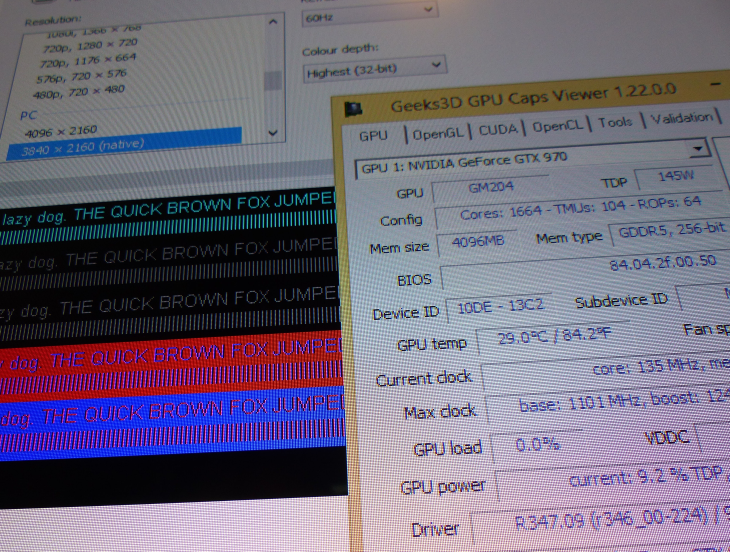Open the OpenCL tab
The width and height of the screenshot is (730, 552).
(x=557, y=126)
